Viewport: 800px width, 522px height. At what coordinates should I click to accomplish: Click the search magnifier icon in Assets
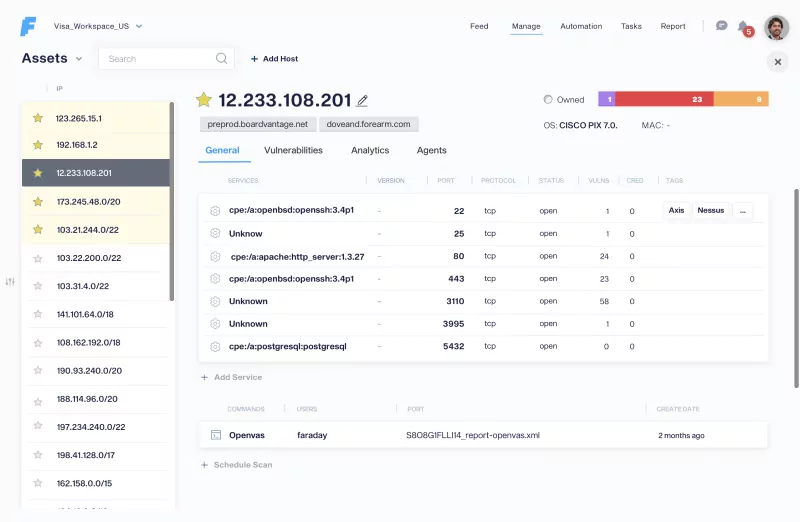[x=221, y=59]
